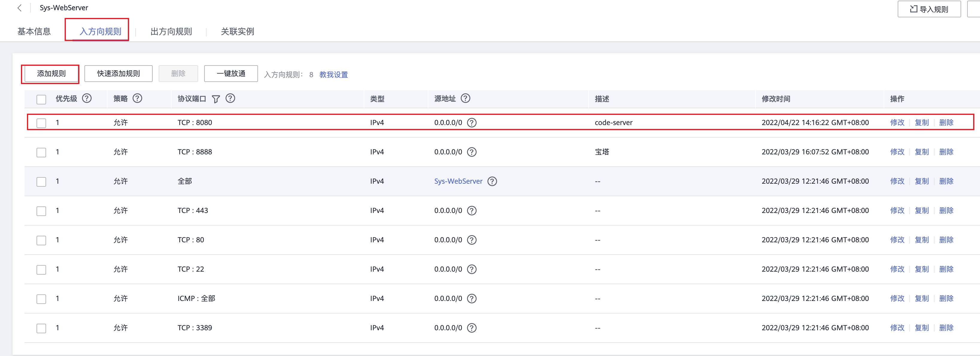Click 修改 for the TCP 22 rule

click(x=897, y=269)
